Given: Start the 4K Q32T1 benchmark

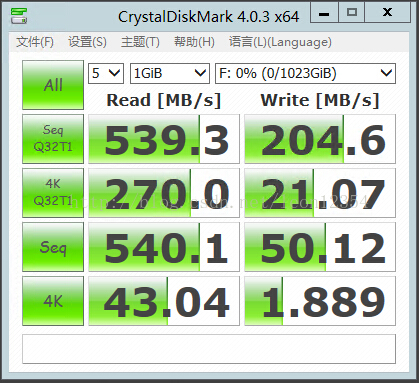Looking at the screenshot, I should tap(53, 193).
